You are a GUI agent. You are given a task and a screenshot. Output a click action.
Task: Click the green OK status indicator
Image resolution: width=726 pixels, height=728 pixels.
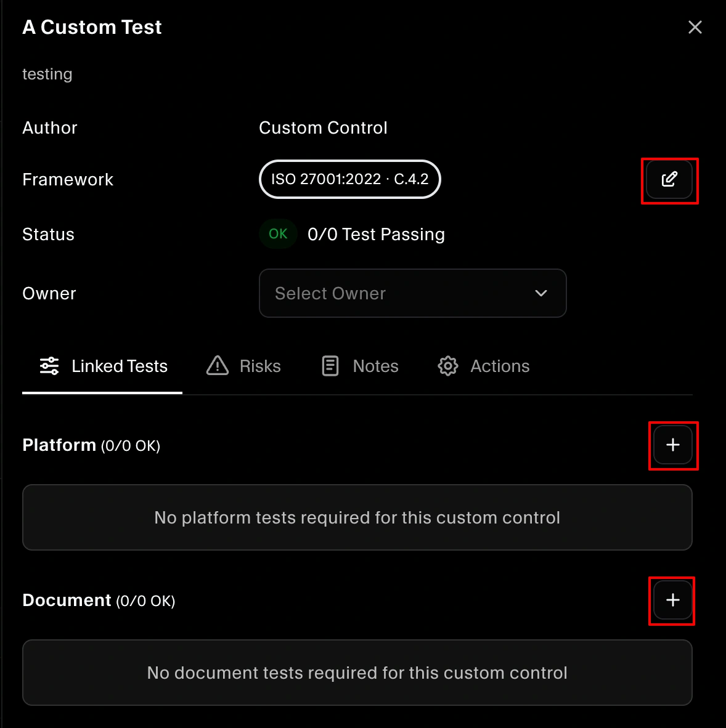[x=278, y=234]
